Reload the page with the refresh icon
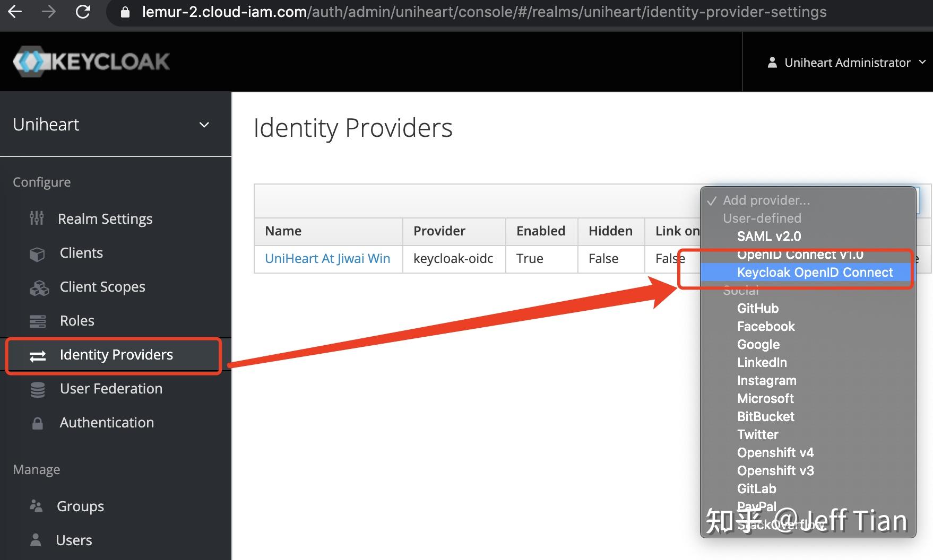This screenshot has height=560, width=933. point(83,12)
